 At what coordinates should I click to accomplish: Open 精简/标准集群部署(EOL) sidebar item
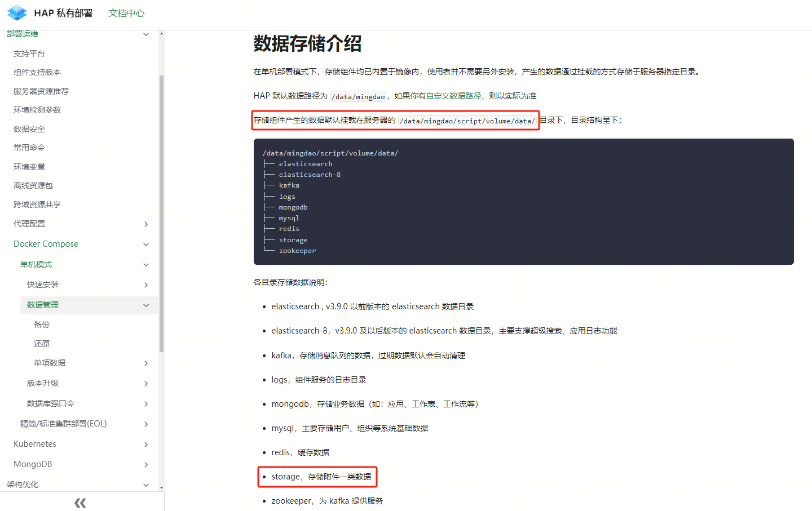pyautogui.click(x=64, y=424)
